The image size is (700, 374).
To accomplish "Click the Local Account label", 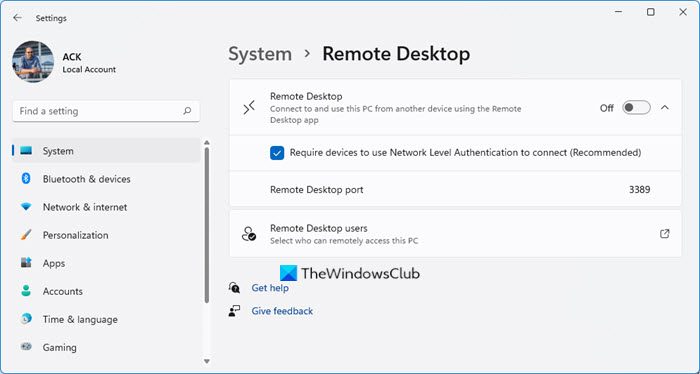I will click(89, 70).
